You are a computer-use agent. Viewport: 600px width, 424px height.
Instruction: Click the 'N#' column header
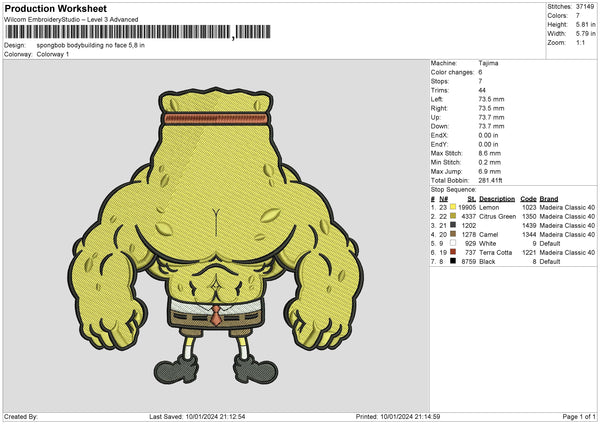pos(443,199)
